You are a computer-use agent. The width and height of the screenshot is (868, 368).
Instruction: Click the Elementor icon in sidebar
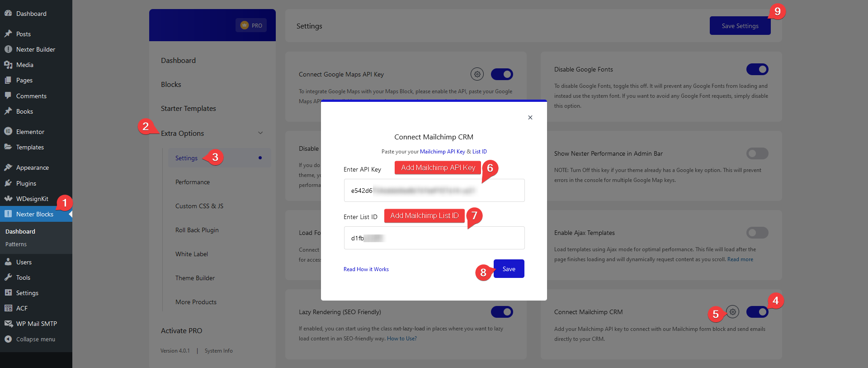click(8, 131)
